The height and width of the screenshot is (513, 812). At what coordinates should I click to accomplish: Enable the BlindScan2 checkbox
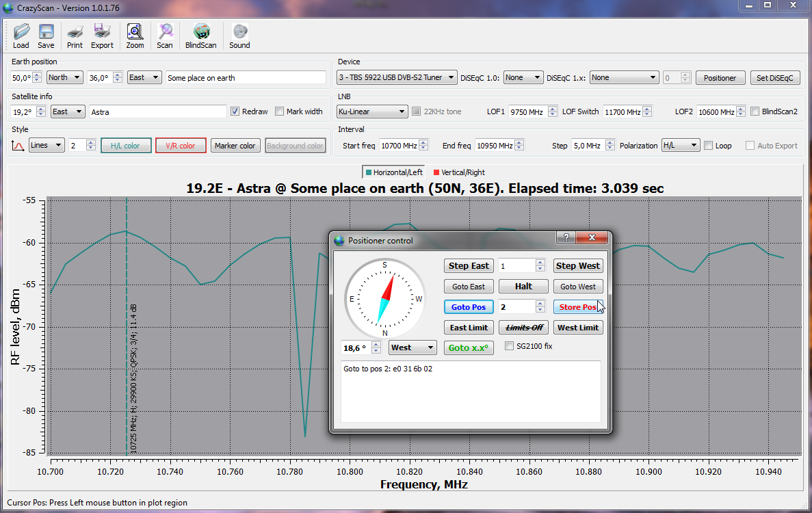tap(755, 111)
